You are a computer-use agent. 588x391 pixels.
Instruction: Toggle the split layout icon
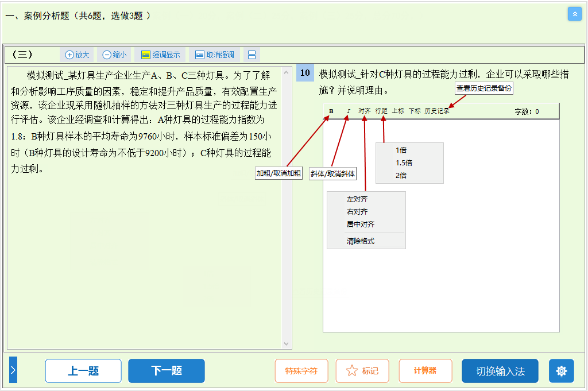click(x=252, y=55)
